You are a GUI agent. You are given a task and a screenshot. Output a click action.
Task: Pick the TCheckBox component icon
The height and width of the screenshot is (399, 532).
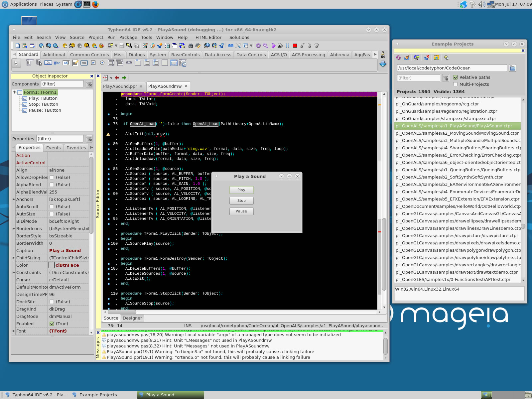pyautogui.click(x=93, y=63)
